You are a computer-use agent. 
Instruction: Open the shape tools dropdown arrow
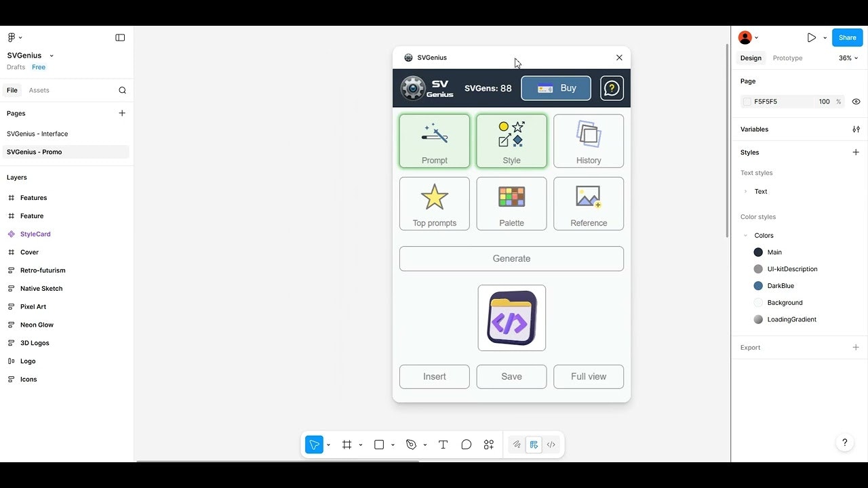(x=393, y=445)
